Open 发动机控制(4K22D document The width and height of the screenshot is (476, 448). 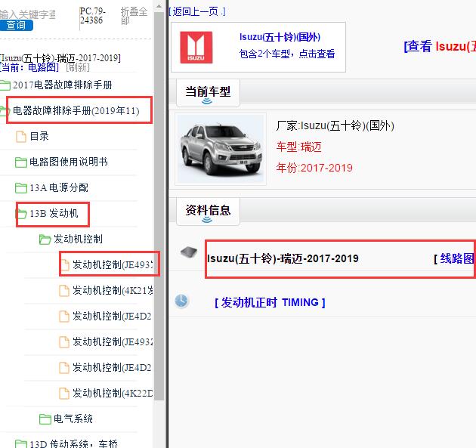point(113,394)
